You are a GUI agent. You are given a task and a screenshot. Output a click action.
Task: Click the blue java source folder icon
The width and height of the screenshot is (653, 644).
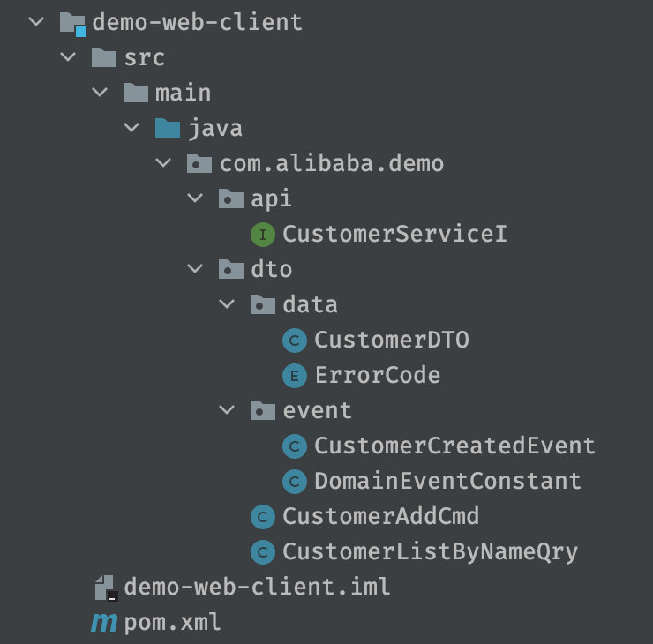point(168,128)
